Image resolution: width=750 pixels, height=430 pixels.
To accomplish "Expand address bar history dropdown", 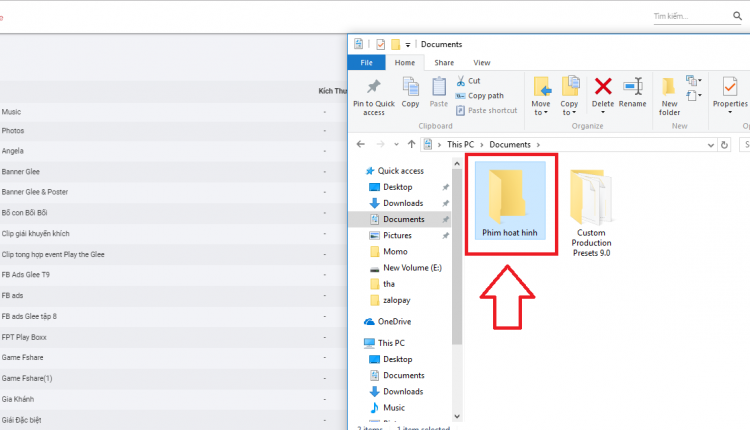I will (x=711, y=145).
